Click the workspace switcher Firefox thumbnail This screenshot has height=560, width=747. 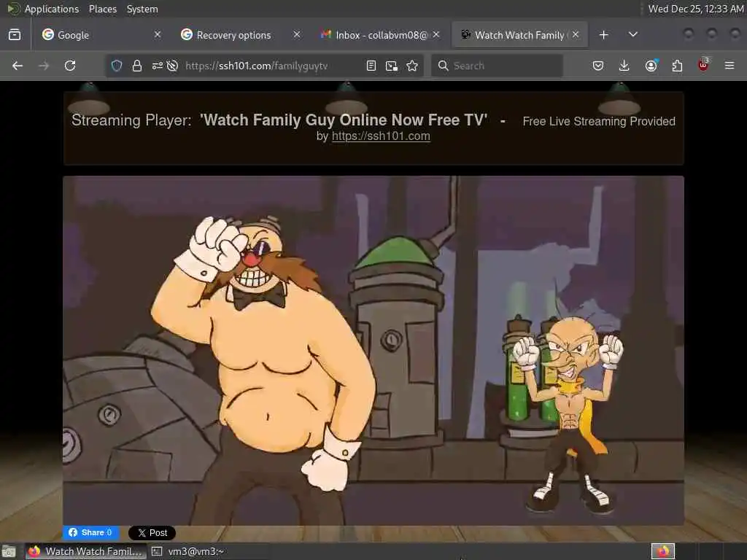[662, 551]
